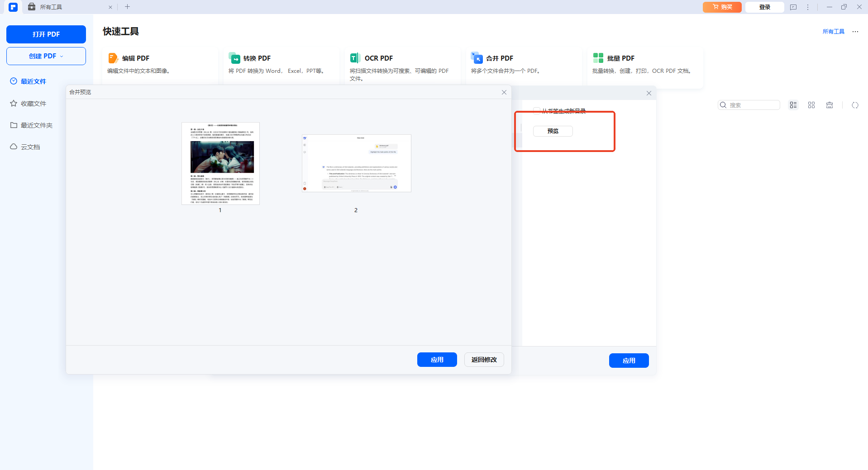Close the merge preview (合并预览) dialog
Screen dimensions: 868x470
[x=504, y=92]
